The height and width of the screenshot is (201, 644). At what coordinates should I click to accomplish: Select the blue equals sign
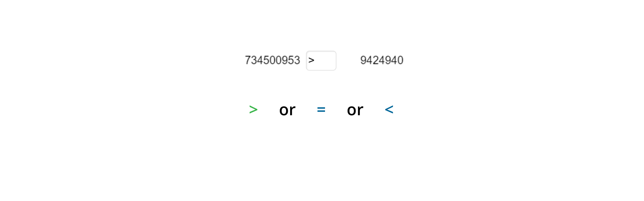pos(321,110)
